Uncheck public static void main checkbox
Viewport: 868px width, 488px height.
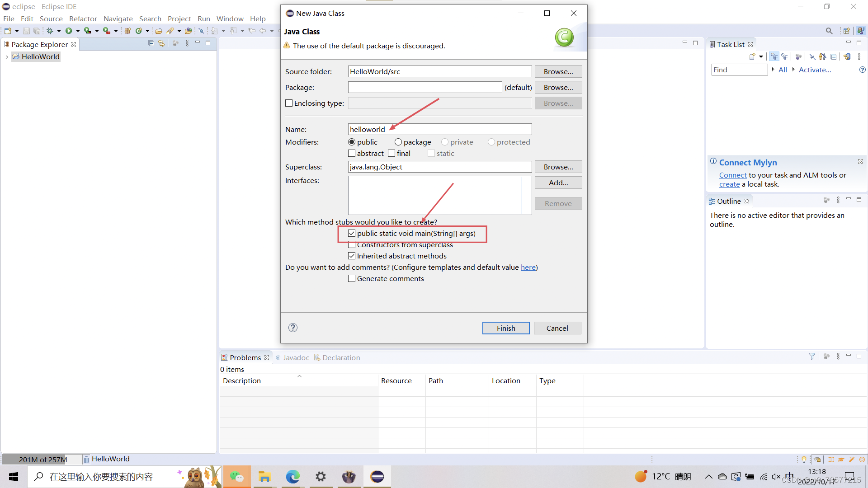pyautogui.click(x=352, y=233)
